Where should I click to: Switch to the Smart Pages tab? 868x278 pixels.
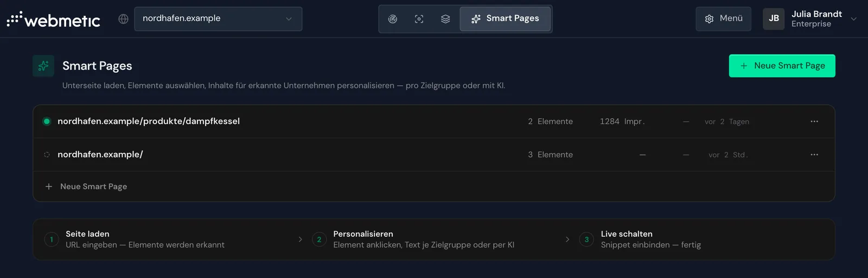pyautogui.click(x=505, y=19)
